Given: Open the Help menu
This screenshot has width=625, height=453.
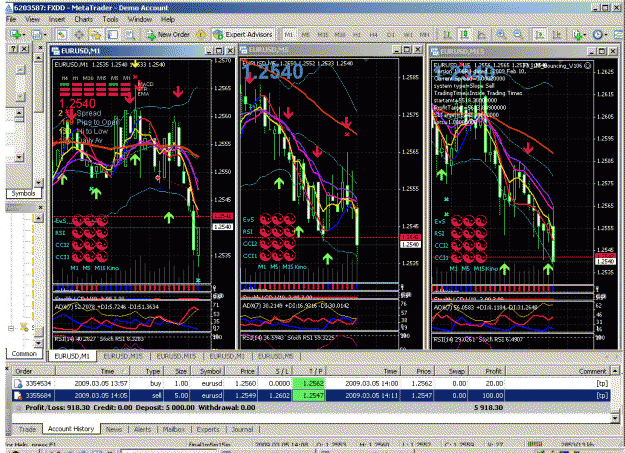Looking at the screenshot, I should [168, 19].
